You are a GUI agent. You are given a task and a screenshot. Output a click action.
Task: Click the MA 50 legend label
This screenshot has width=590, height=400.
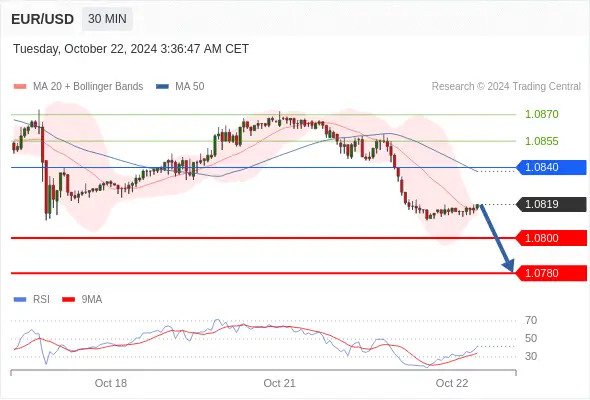click(x=190, y=87)
